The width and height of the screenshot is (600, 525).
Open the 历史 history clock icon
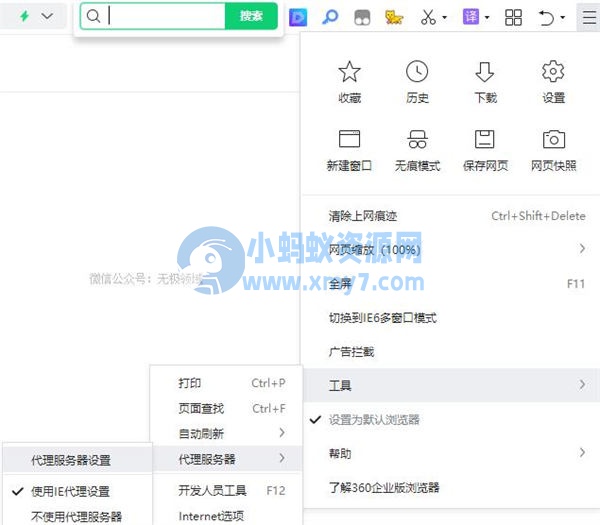pos(417,72)
